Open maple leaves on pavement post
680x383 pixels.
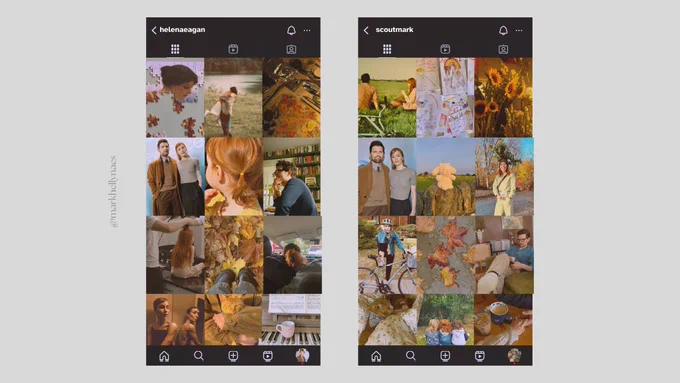coord(445,255)
